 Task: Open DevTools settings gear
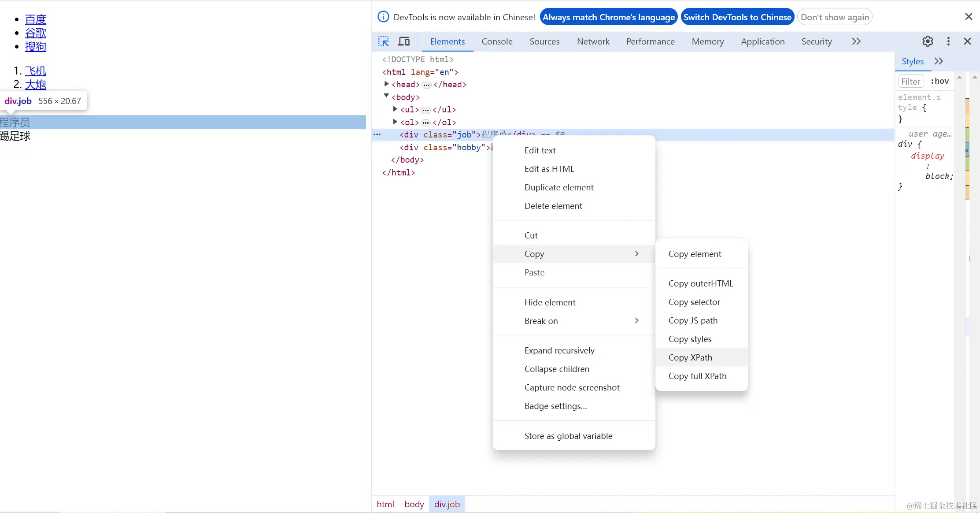pos(928,41)
